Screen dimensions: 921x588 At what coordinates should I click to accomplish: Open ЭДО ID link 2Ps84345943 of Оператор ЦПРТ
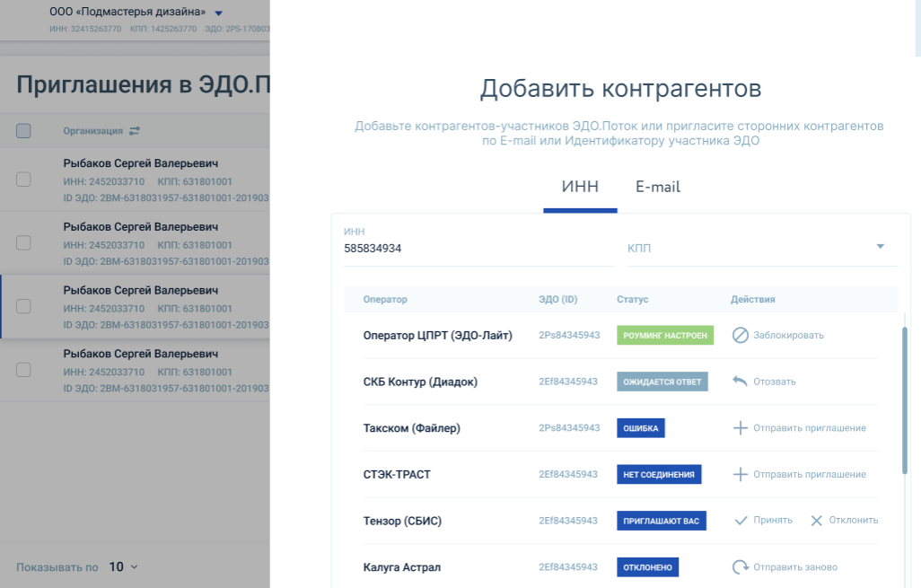coord(569,335)
